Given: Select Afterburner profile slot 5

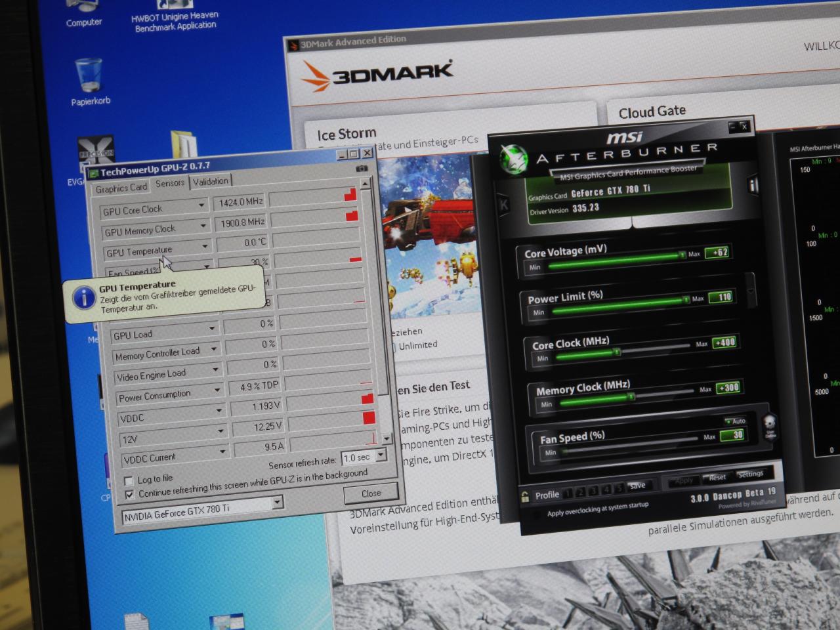Looking at the screenshot, I should pyautogui.click(x=618, y=488).
